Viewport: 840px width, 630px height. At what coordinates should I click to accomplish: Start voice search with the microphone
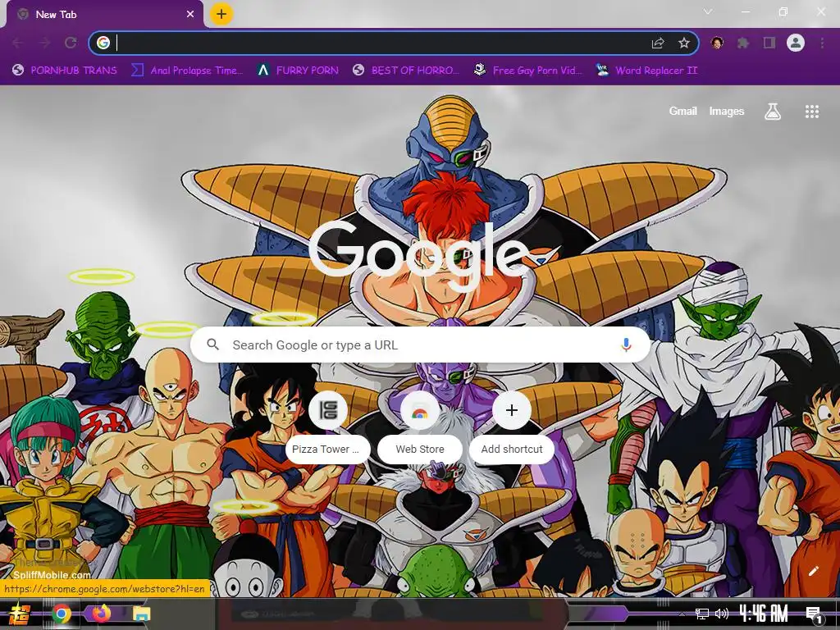626,345
